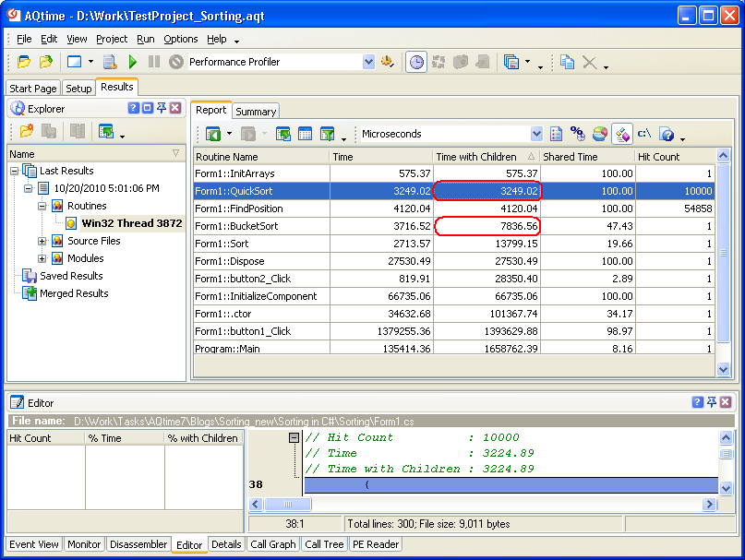Click the stacked windows chart toolbar icon
This screenshot has height=560, width=745.
pyautogui.click(x=511, y=62)
